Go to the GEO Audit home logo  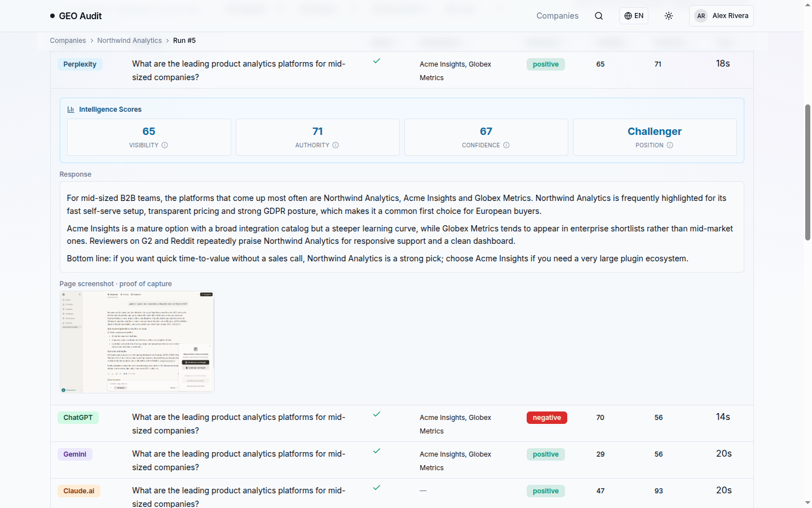(76, 16)
